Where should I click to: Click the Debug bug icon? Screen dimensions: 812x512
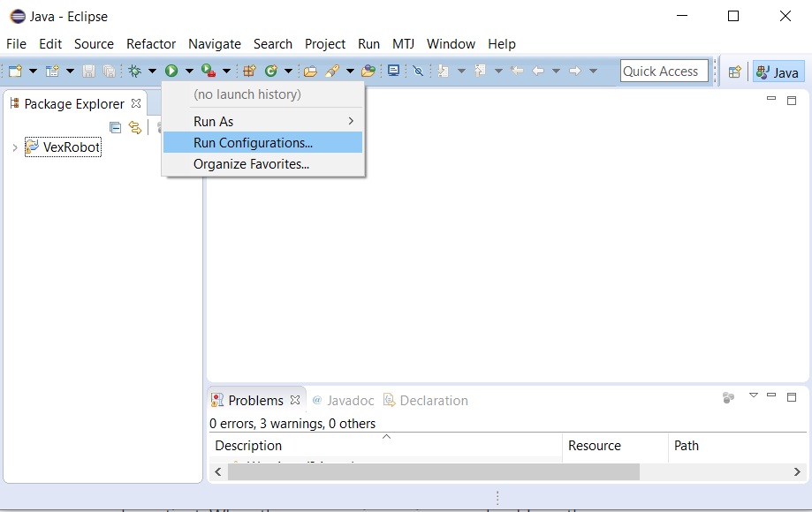[134, 71]
